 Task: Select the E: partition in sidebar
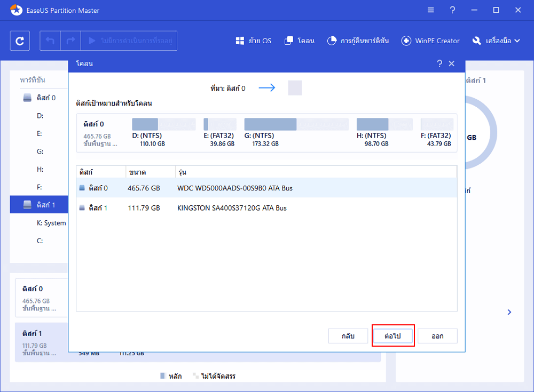coord(40,134)
